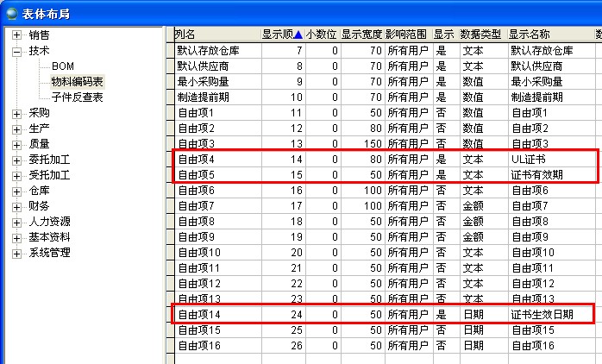Collapse the 技术 tree node
602x364 pixels.
click(x=17, y=51)
